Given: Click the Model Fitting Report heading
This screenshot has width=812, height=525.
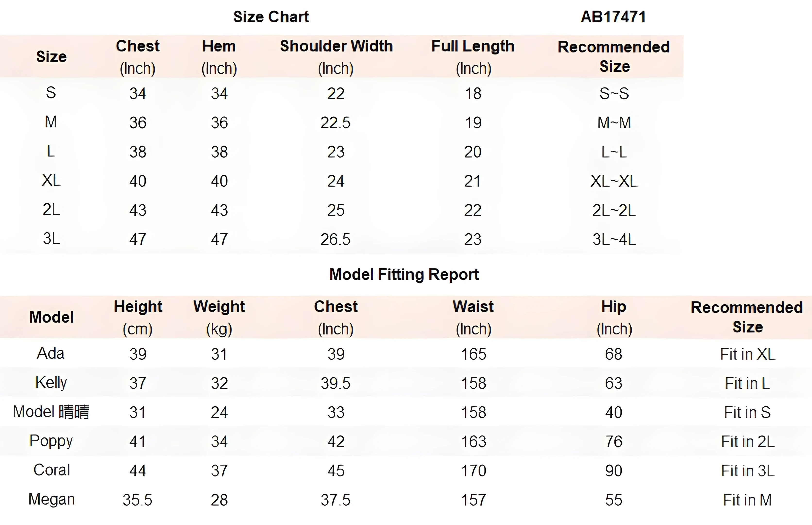Looking at the screenshot, I should 404,274.
